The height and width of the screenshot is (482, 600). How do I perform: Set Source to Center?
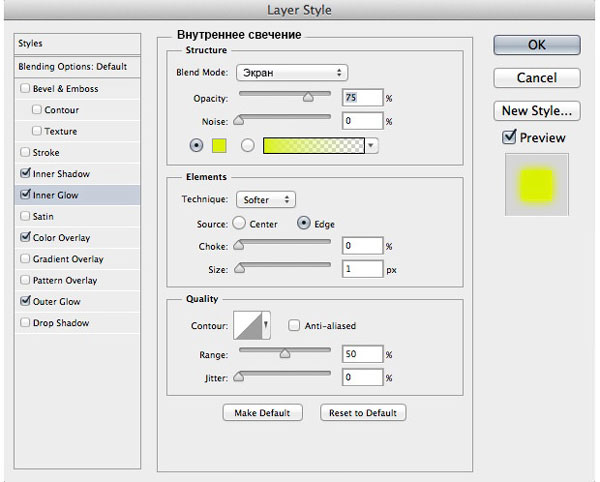pos(240,224)
